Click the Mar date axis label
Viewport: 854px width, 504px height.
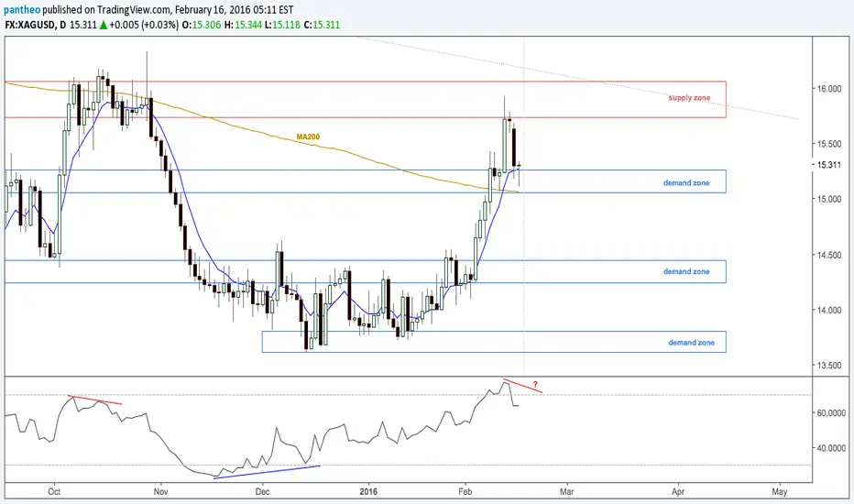coord(567,491)
